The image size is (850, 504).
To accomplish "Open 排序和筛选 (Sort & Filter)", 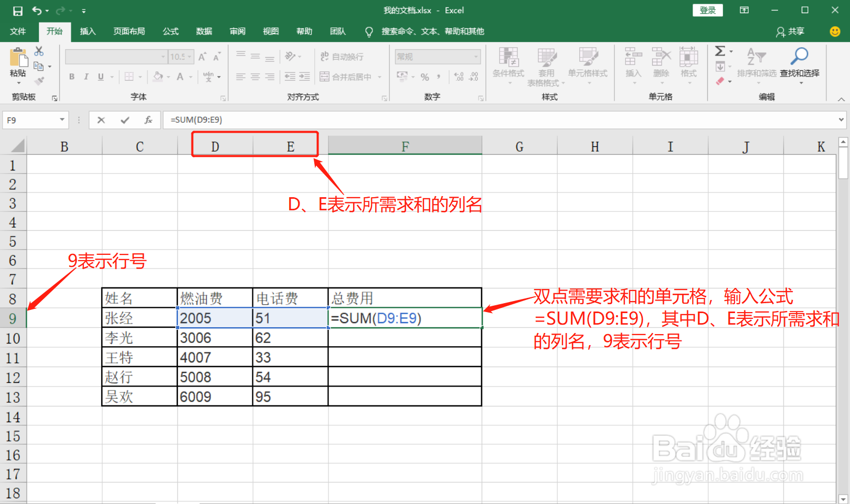I will point(757,66).
